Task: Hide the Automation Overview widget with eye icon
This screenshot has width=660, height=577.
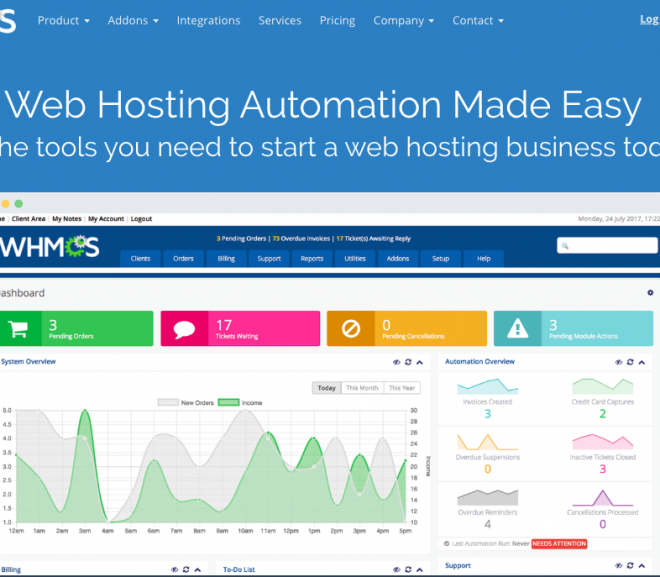Action: 618,362
